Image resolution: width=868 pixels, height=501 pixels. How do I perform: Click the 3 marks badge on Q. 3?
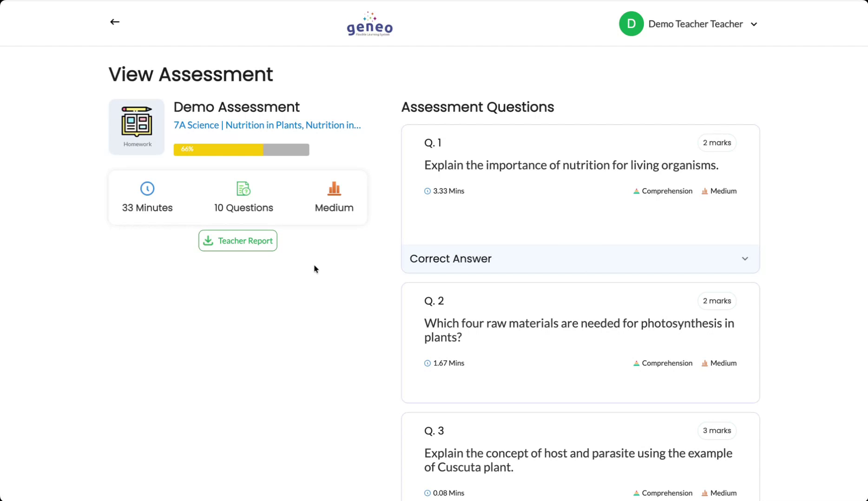(x=717, y=431)
